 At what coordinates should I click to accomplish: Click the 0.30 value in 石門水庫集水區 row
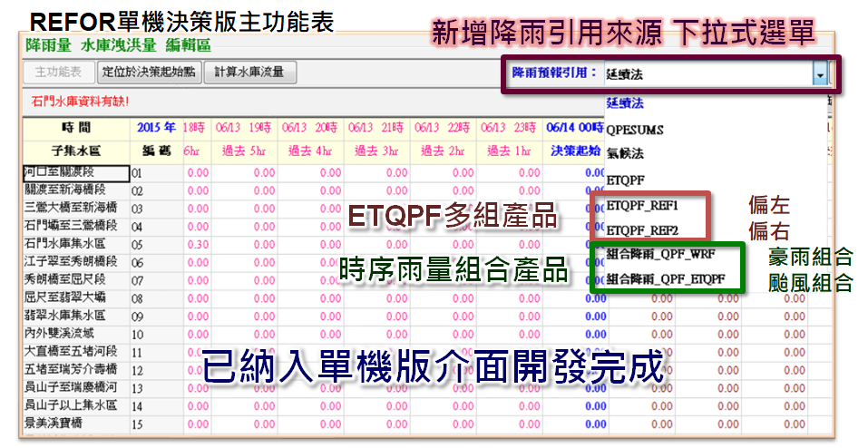tap(198, 244)
